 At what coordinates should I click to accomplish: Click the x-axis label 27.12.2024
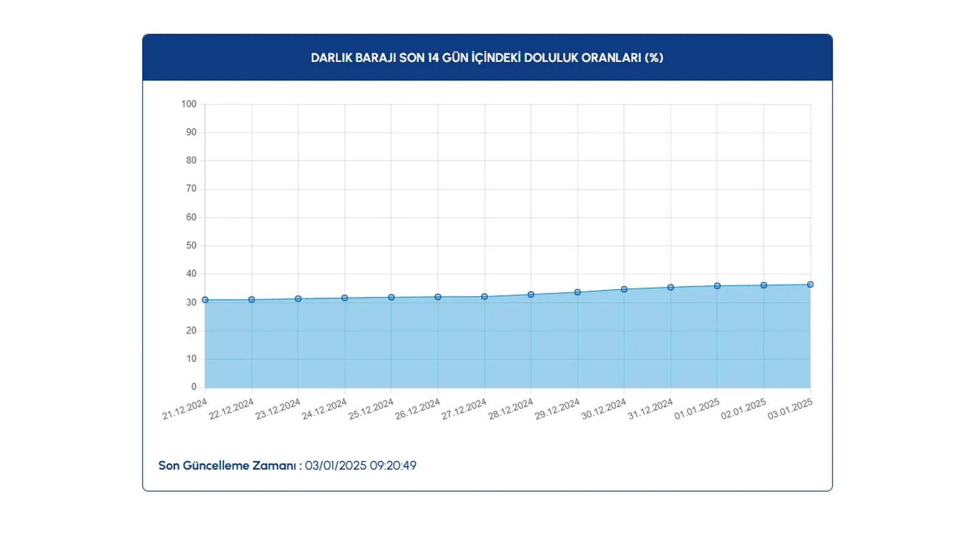(464, 409)
